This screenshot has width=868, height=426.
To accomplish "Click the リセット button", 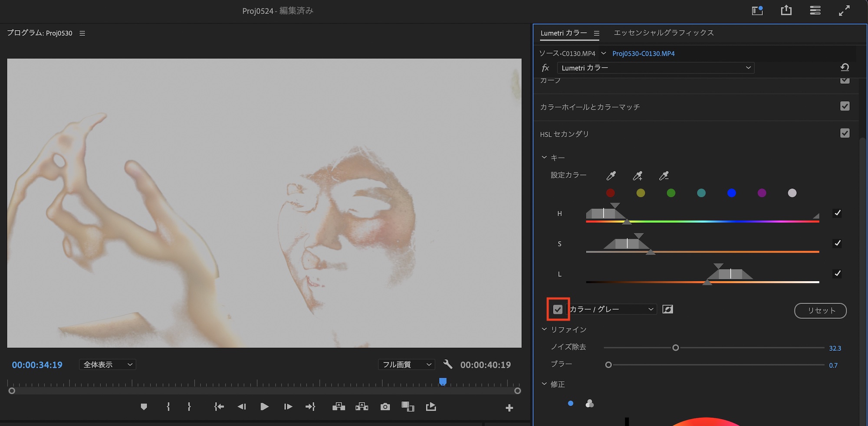I will click(820, 311).
